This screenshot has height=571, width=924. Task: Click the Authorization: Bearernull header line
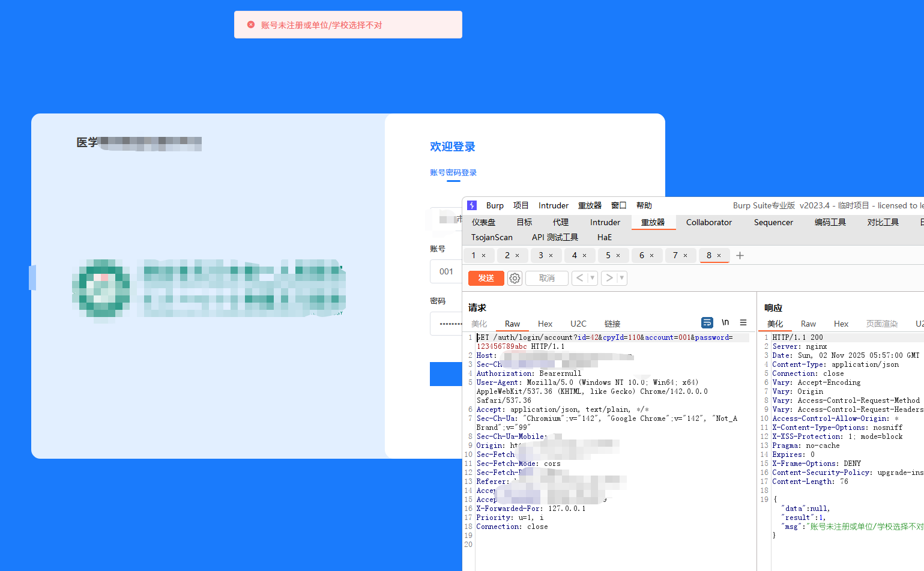point(528,373)
